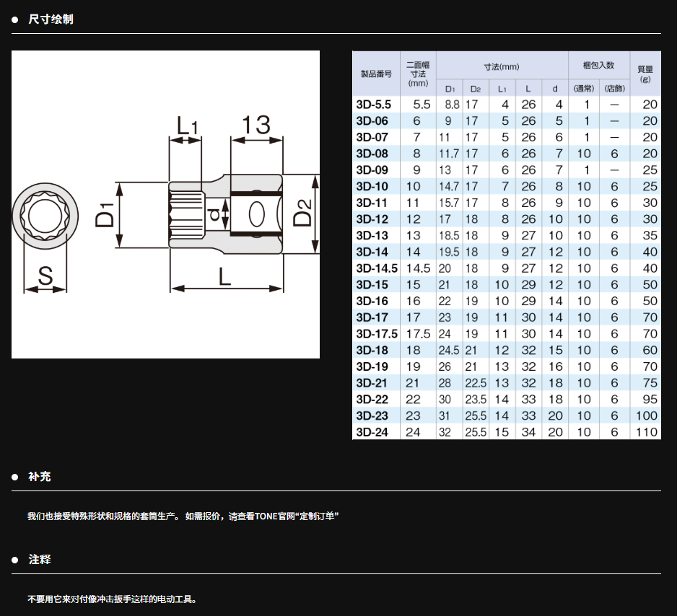Click the 13 dimension number in drawing
The image size is (677, 616).
tap(256, 126)
